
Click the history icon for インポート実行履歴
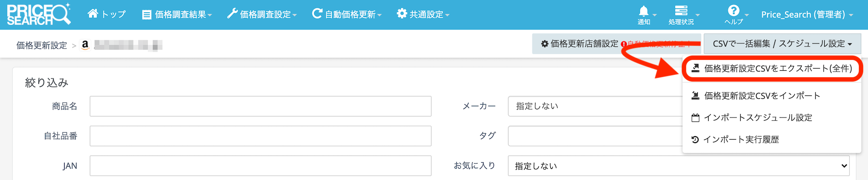click(x=695, y=140)
